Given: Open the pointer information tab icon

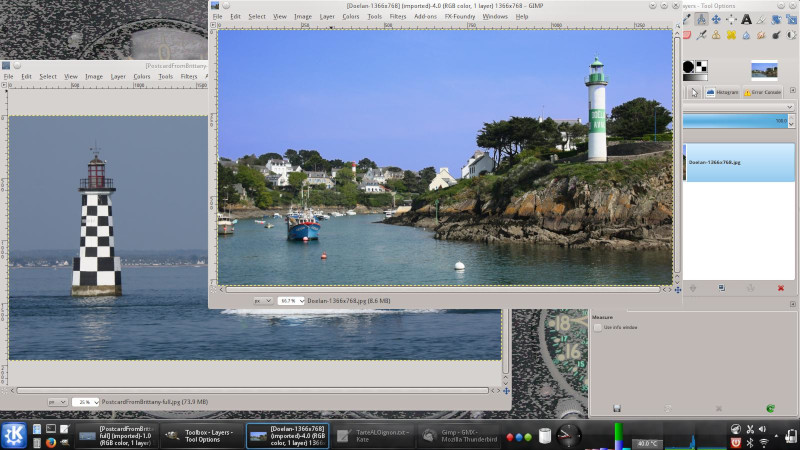Looking at the screenshot, I should tap(694, 92).
